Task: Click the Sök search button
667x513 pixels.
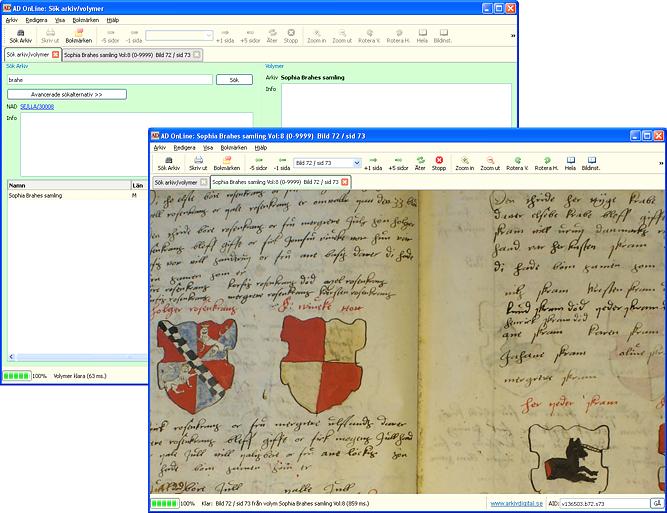Action: [234, 80]
